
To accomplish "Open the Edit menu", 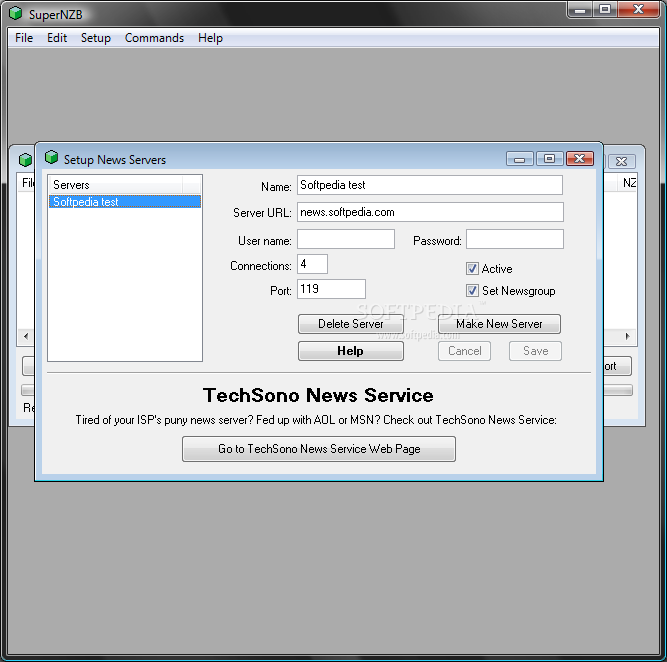I will [57, 38].
